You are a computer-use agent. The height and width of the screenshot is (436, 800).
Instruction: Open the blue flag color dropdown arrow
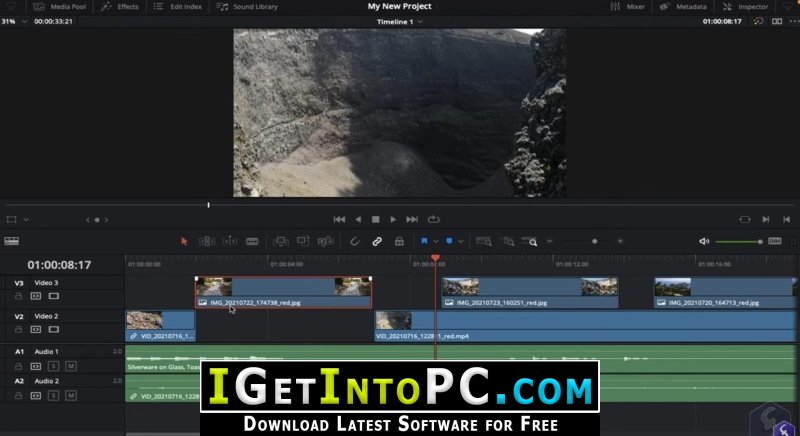pos(436,241)
